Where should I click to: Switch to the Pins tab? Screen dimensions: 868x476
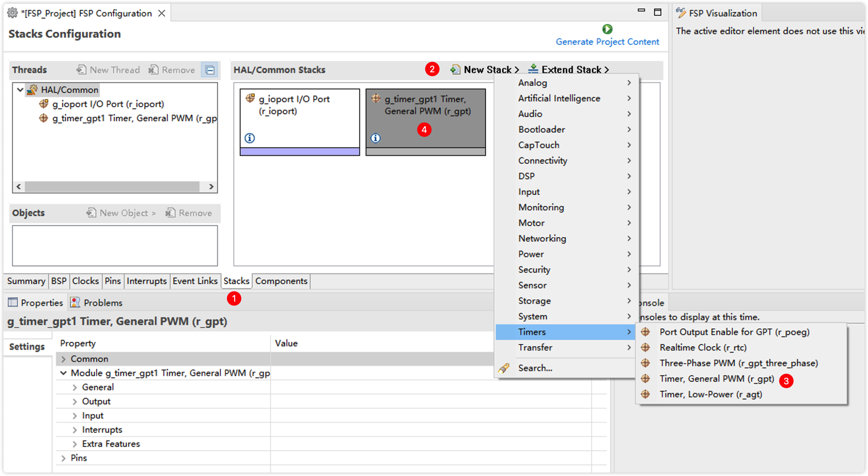113,281
